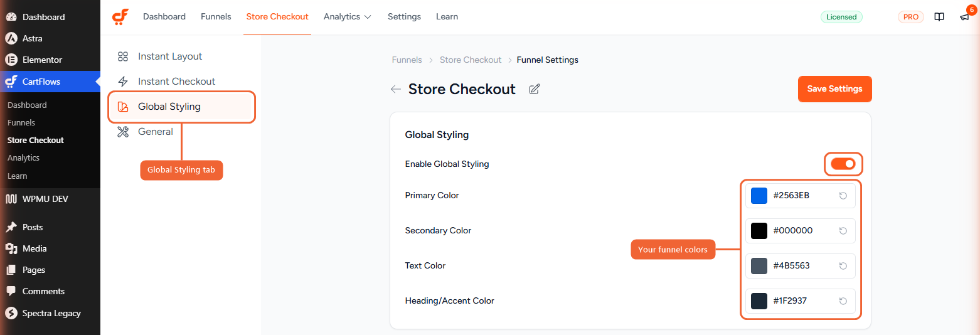Click the Licensed status badge
The height and width of the screenshot is (335, 980).
pos(841,17)
